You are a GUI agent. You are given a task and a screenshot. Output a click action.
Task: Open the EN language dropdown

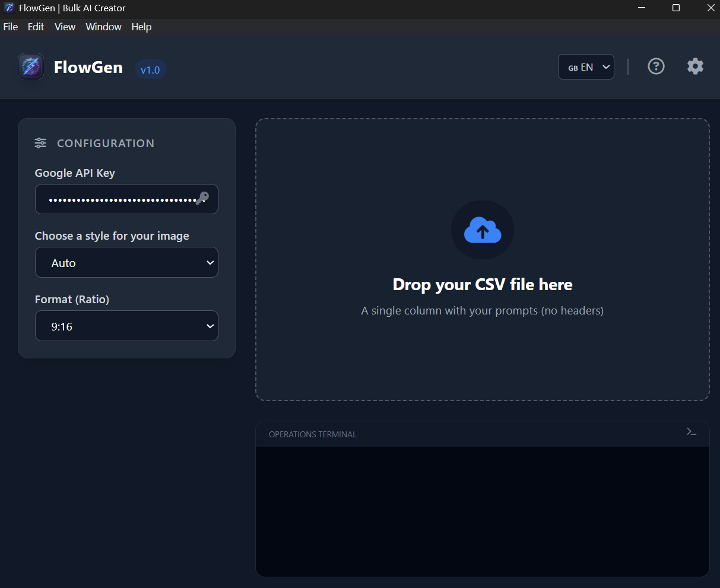586,67
